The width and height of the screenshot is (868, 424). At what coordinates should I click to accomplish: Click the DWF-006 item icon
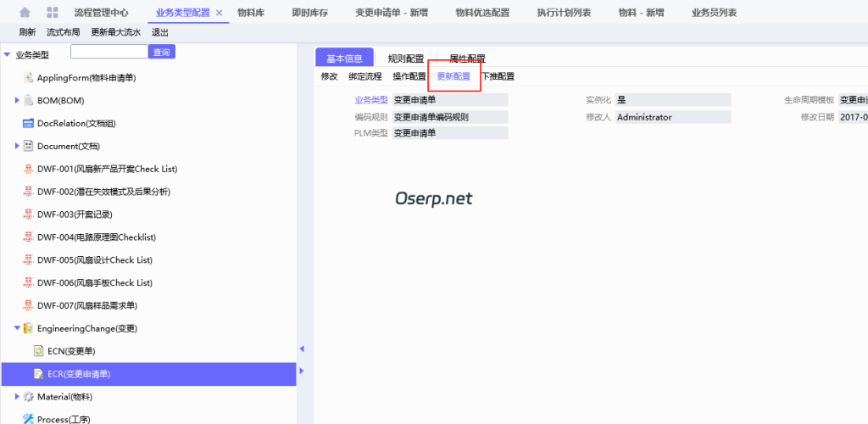28,282
